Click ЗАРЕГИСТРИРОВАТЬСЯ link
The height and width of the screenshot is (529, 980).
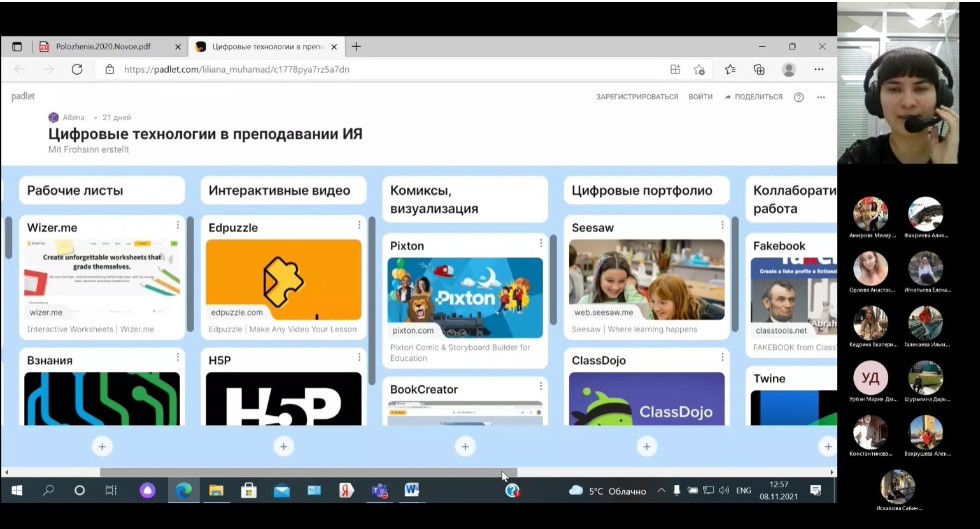(x=637, y=97)
